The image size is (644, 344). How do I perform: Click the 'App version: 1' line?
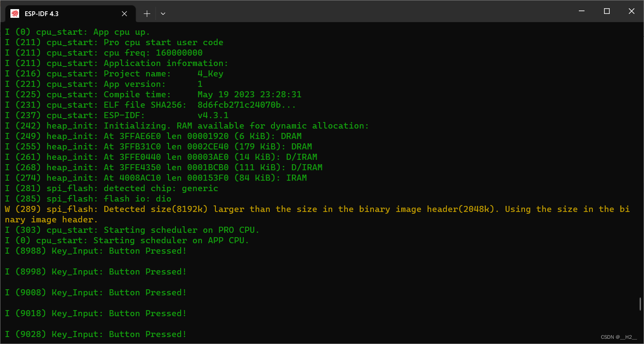click(103, 84)
